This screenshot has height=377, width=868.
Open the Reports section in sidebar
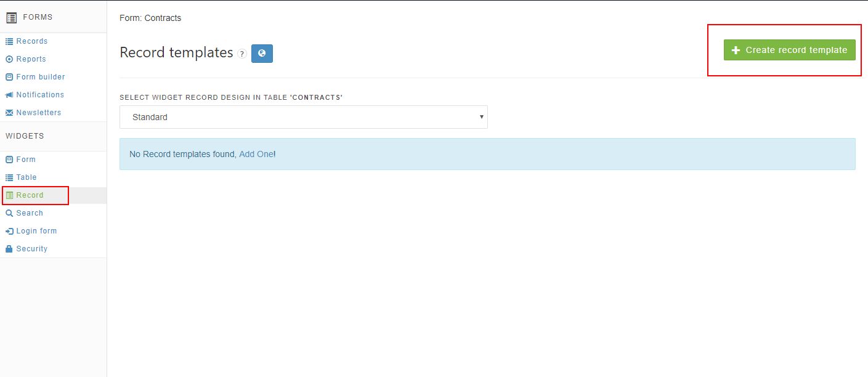pyautogui.click(x=31, y=59)
